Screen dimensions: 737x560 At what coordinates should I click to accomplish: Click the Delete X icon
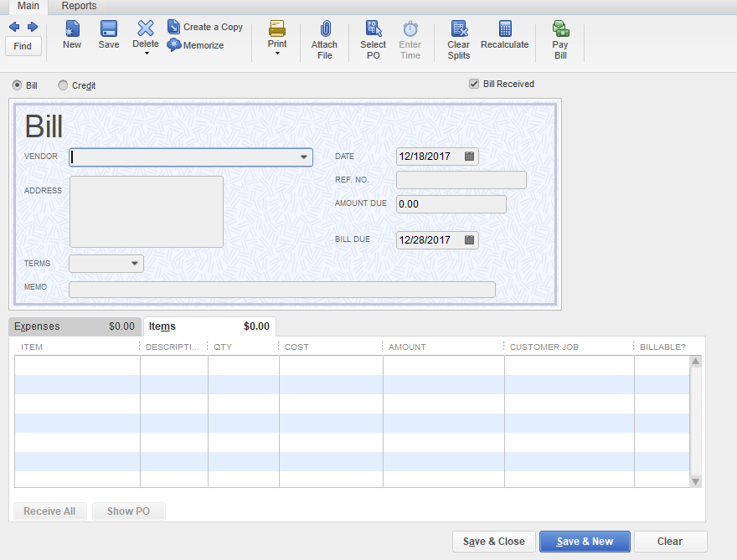[145, 28]
